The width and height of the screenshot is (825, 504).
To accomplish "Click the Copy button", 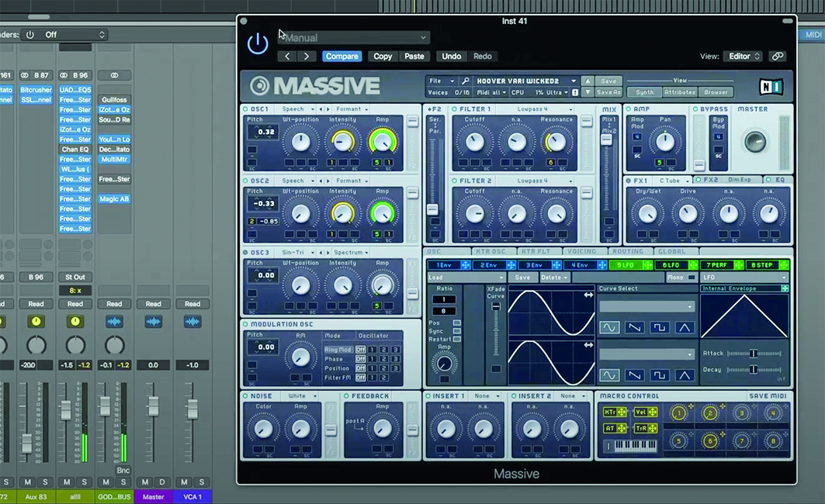I will click(383, 57).
